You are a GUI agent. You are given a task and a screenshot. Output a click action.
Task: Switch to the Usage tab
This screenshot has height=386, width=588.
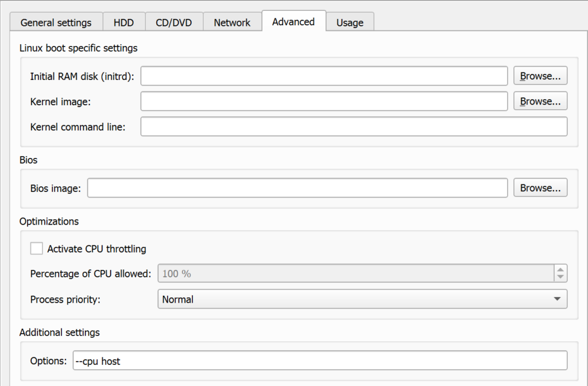click(x=350, y=22)
